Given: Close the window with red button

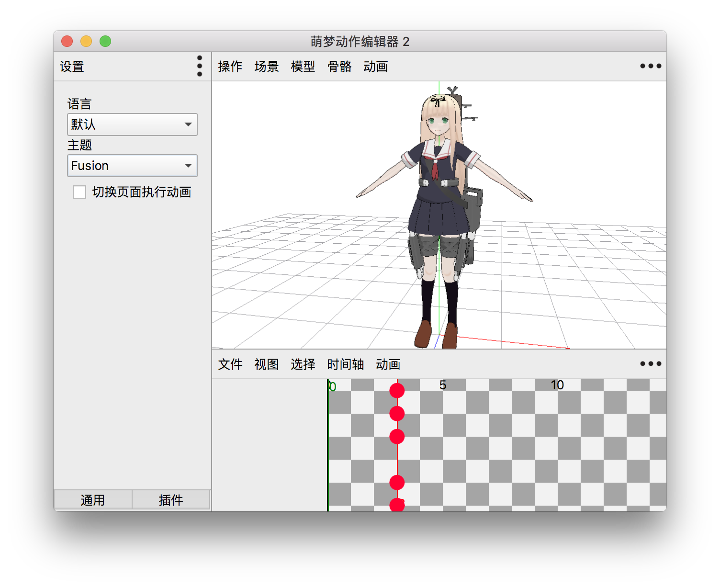Looking at the screenshot, I should 67,41.
